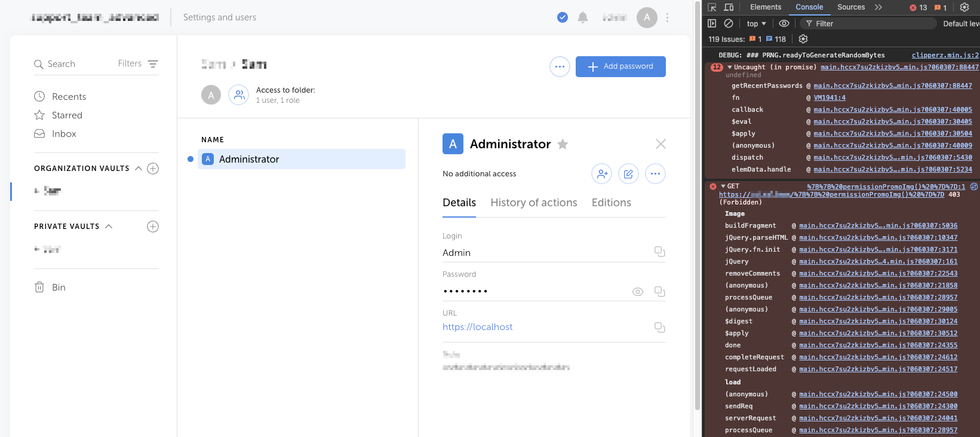This screenshot has width=980, height=437.
Task: Add a new organization vault
Action: click(153, 169)
